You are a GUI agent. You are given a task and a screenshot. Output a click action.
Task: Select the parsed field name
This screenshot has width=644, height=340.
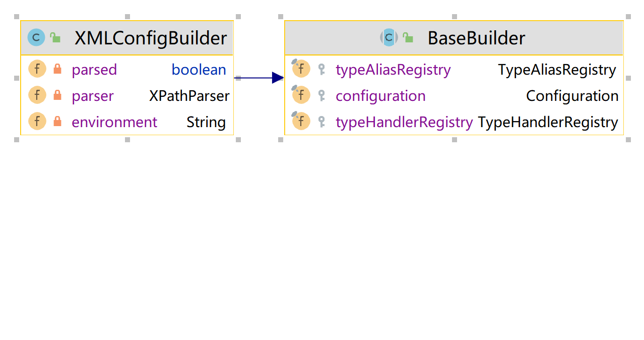[94, 70]
